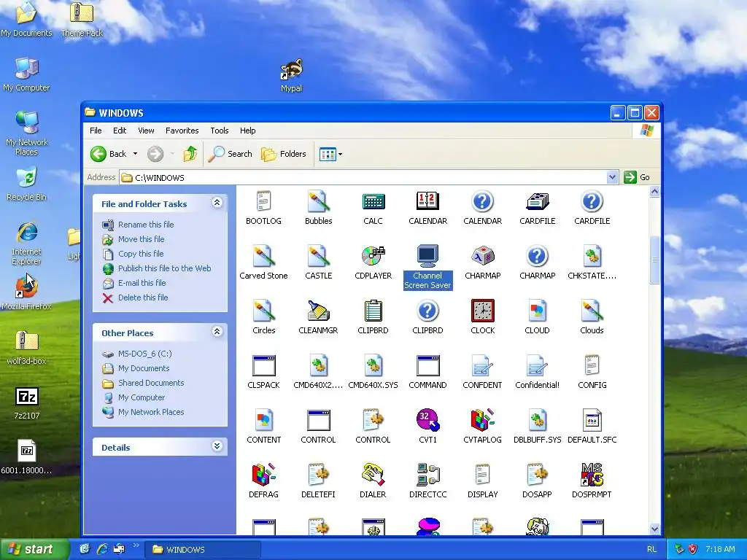Select wolf3d-box desktop archive
747x560 pixels.
point(27,348)
